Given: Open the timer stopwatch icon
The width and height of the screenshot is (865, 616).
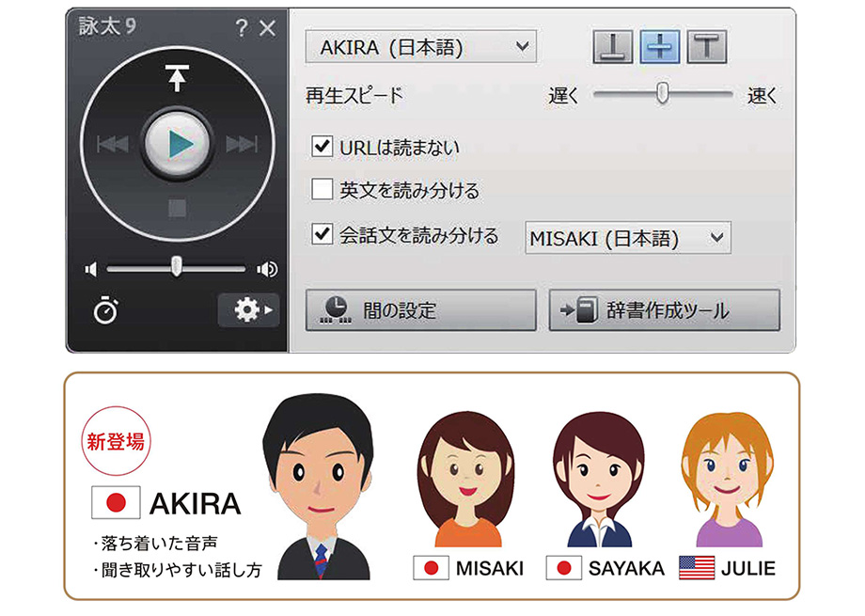Looking at the screenshot, I should [105, 310].
